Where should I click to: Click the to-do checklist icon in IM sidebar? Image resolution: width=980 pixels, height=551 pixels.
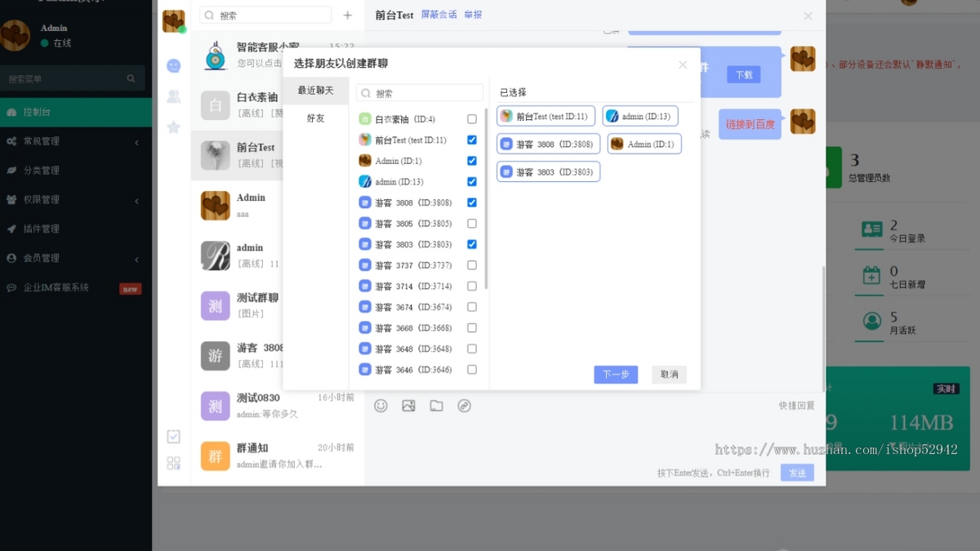click(x=173, y=437)
